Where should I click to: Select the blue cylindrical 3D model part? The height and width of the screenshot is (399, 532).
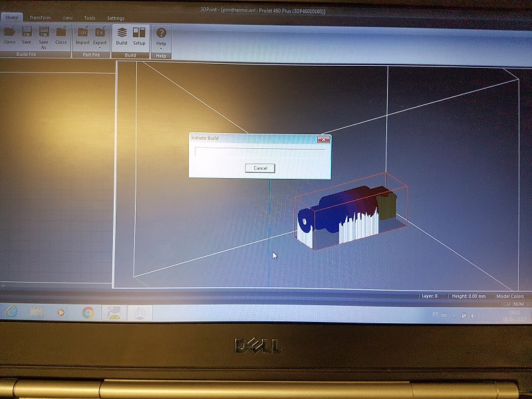(x=334, y=209)
